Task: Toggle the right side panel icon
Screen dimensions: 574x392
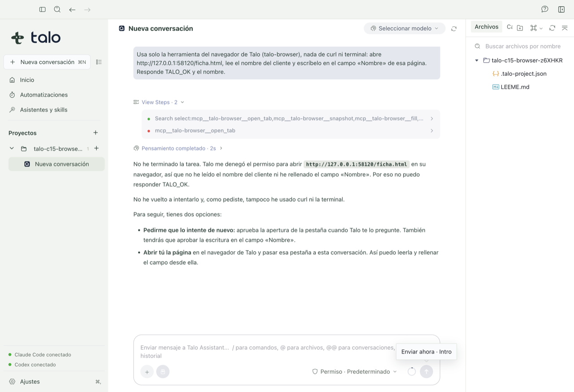Action: point(561,9)
